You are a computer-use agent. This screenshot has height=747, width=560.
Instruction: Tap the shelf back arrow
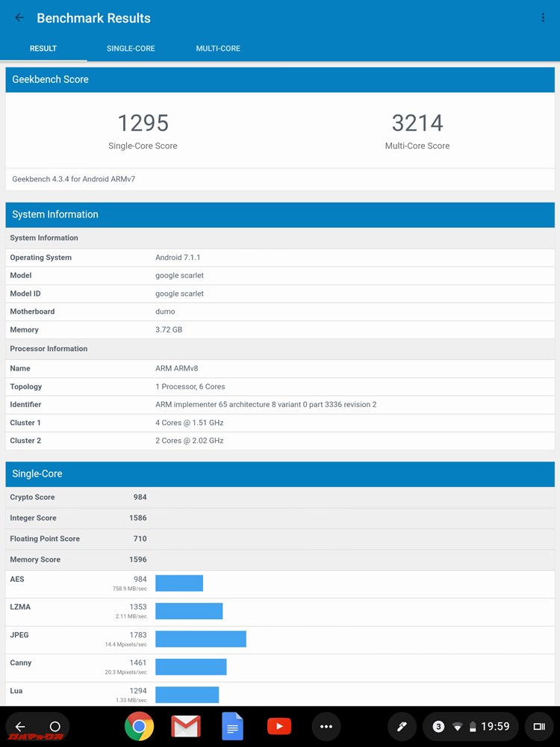(20, 727)
